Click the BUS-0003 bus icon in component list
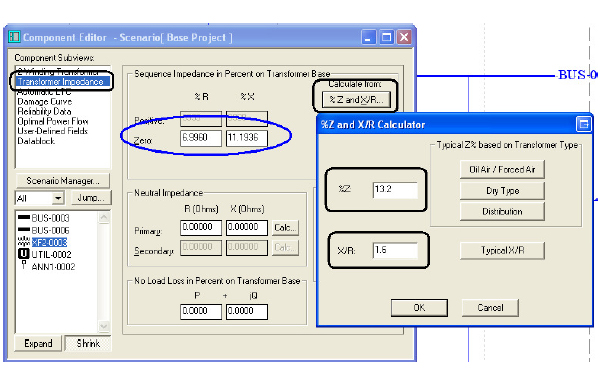The width and height of the screenshot is (603, 368). 24,218
